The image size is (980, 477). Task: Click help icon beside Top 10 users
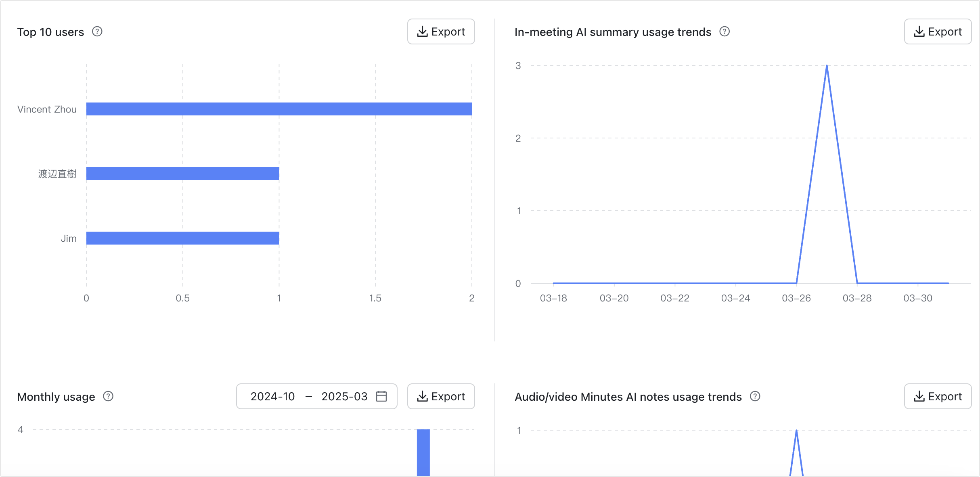[97, 31]
